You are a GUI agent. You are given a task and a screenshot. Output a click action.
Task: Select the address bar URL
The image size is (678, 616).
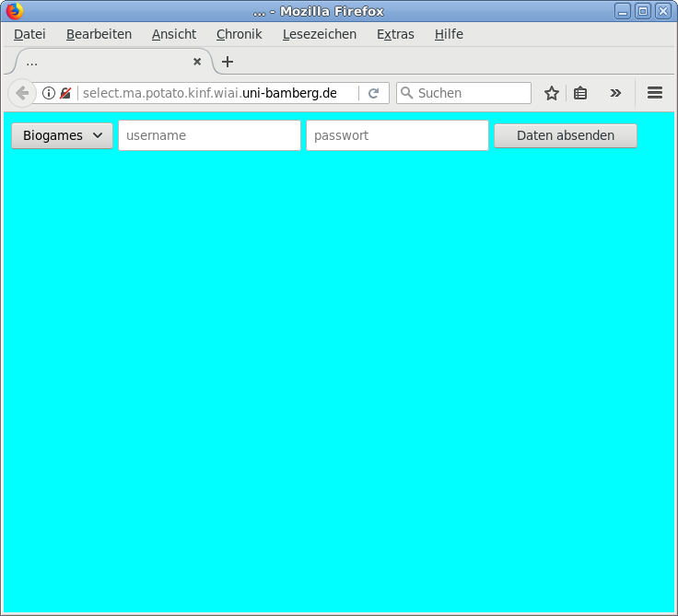(x=210, y=93)
